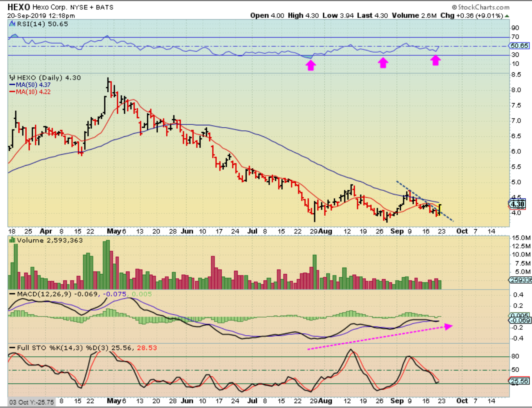
Task: Select the 20-Sep-2019 12:18pm timestamp
Action: click(41, 16)
